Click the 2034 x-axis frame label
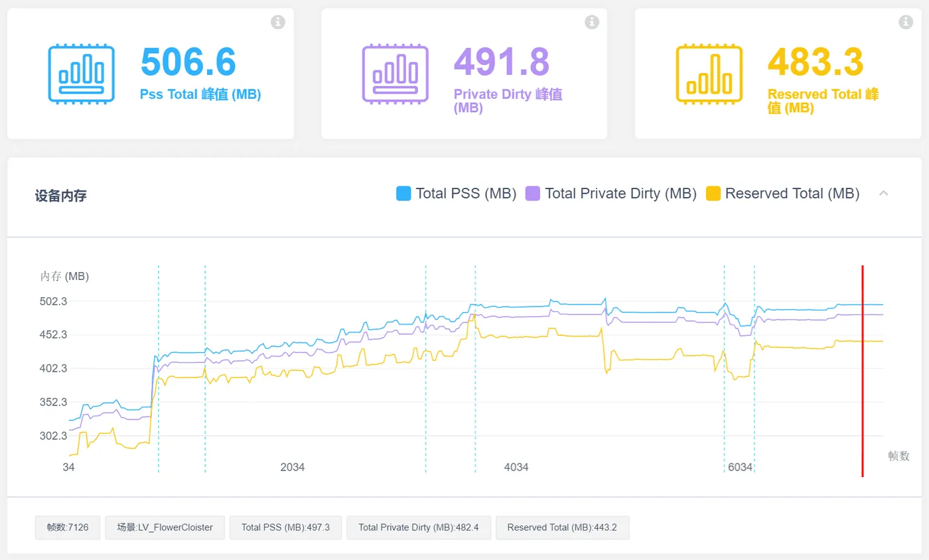 [x=293, y=467]
